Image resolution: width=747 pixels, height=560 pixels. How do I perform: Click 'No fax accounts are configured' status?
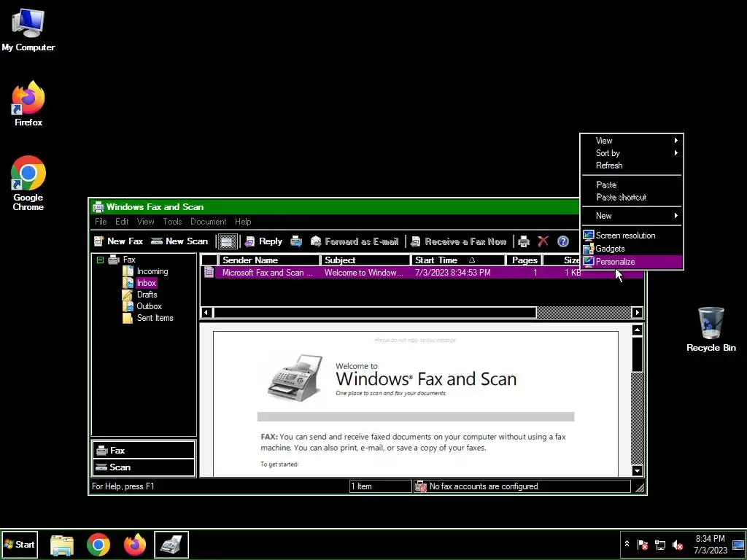pos(522,486)
